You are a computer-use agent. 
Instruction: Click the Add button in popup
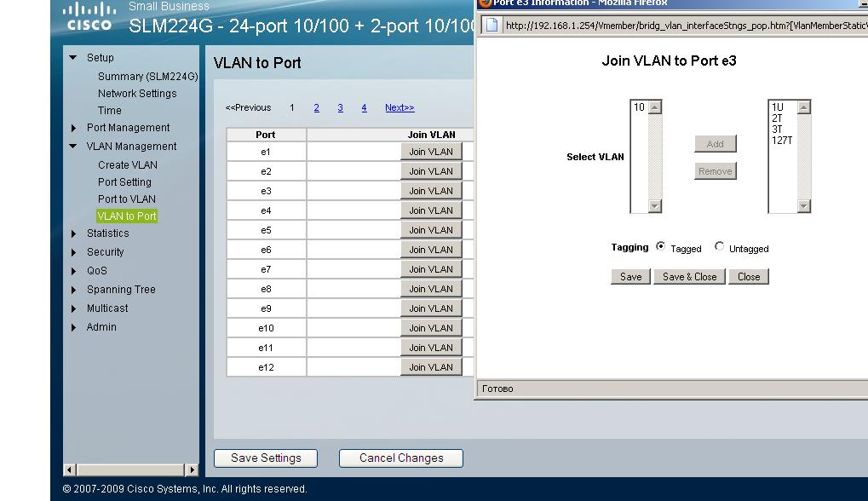[x=716, y=144]
